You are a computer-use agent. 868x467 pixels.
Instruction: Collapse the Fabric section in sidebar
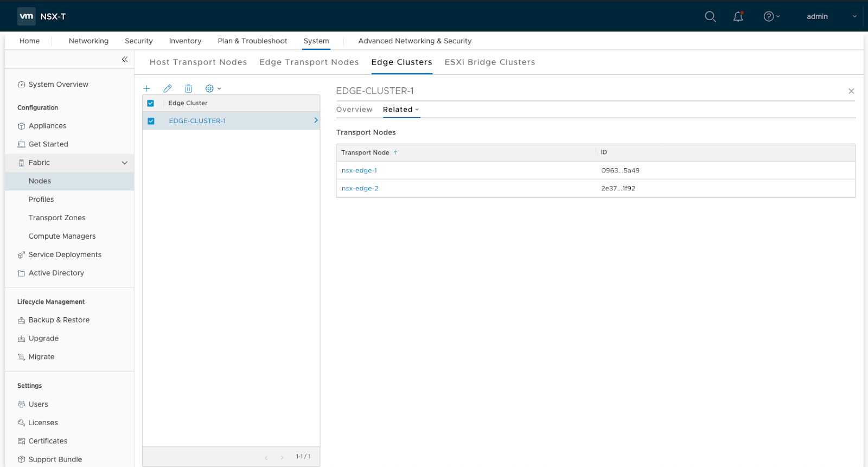coord(124,163)
